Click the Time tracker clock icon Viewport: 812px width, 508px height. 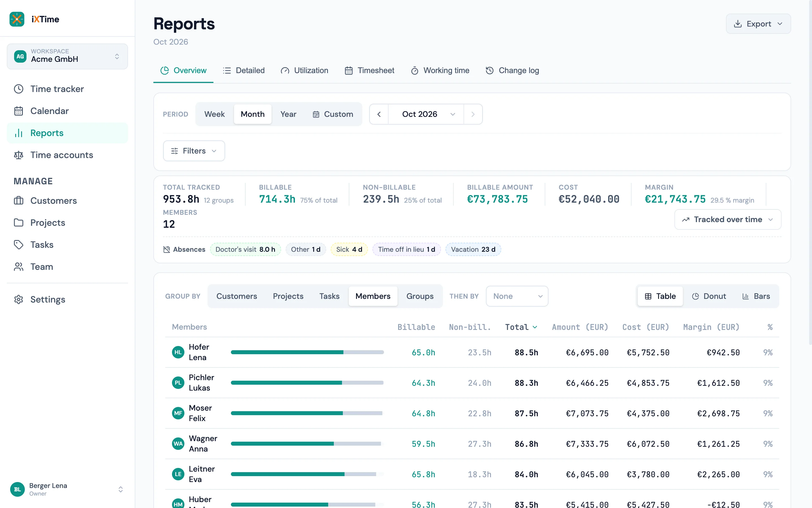coord(18,89)
